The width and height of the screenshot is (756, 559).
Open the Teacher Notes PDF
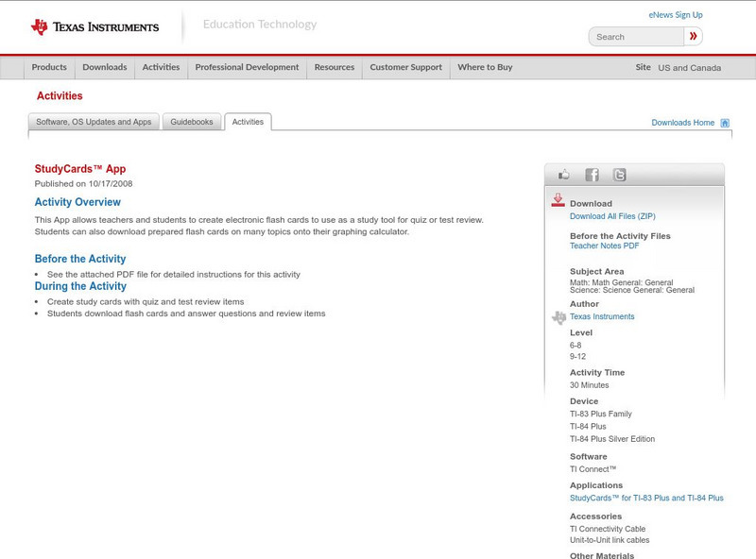(607, 245)
